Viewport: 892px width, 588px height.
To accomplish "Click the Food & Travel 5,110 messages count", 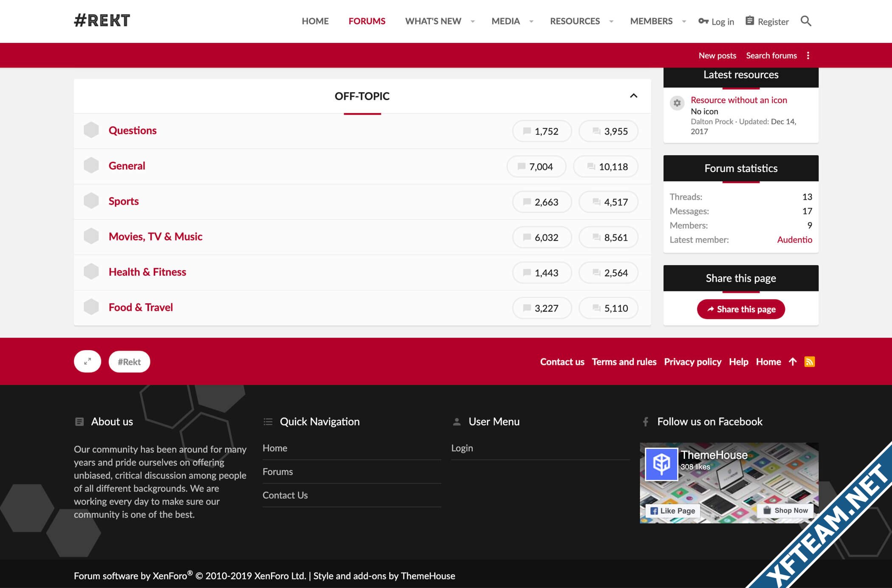I will click(x=609, y=308).
